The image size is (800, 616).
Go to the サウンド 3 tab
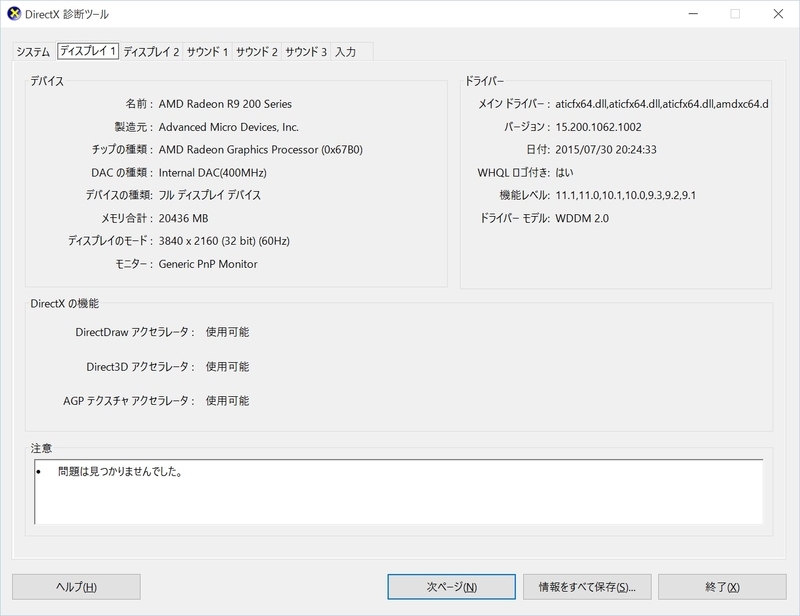tap(306, 52)
